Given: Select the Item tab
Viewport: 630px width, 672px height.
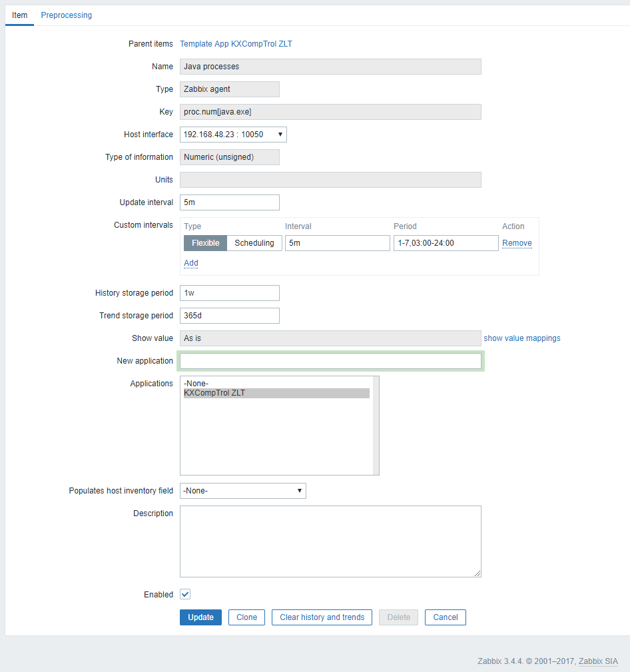Looking at the screenshot, I should click(19, 15).
